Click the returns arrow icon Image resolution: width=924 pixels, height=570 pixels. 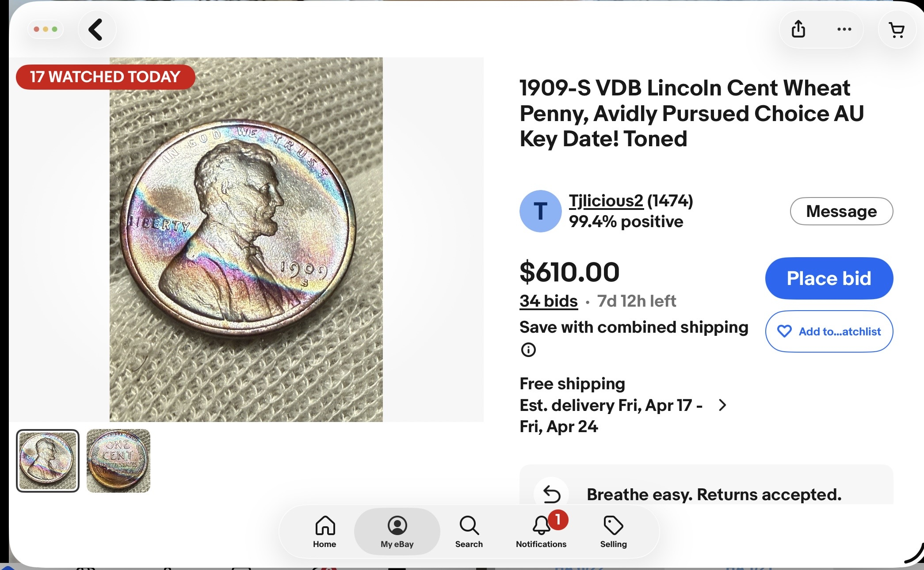551,494
